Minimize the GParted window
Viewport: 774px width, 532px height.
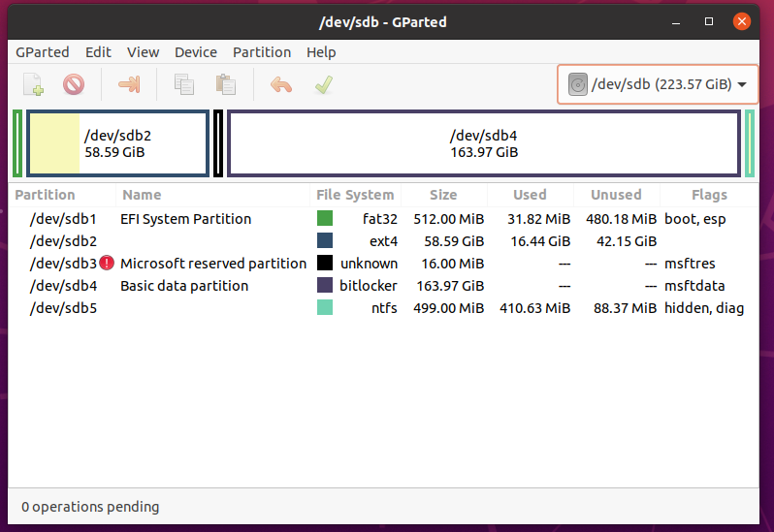pyautogui.click(x=676, y=21)
